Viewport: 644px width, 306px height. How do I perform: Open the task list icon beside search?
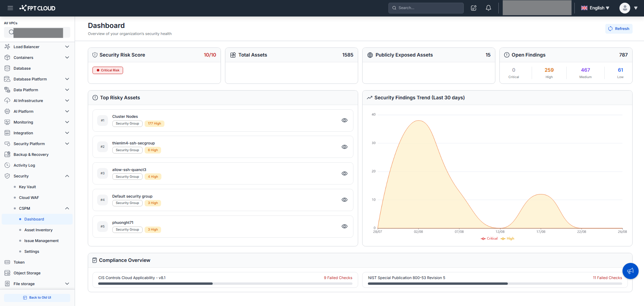473,8
